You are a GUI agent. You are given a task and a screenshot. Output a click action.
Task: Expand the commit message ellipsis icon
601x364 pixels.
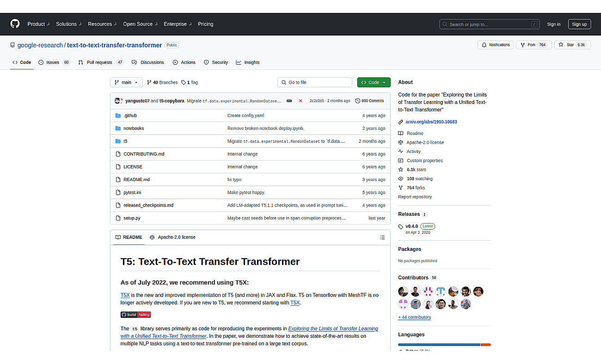pyautogui.click(x=289, y=101)
